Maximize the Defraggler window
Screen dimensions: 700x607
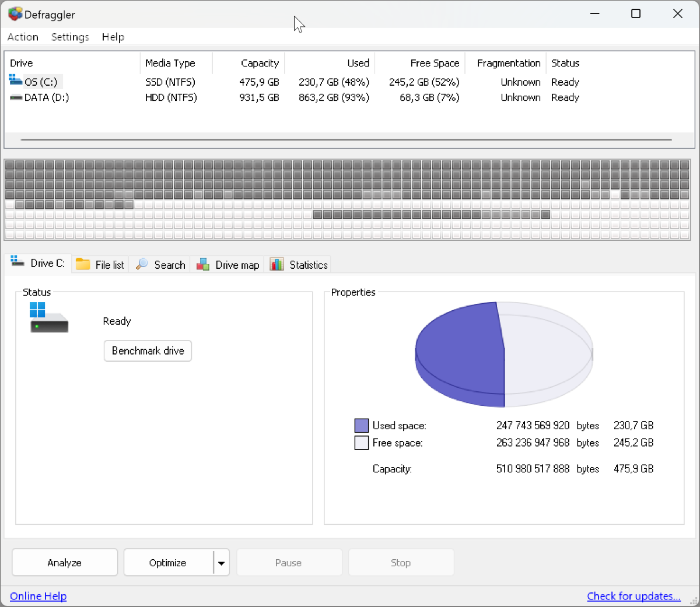(636, 13)
